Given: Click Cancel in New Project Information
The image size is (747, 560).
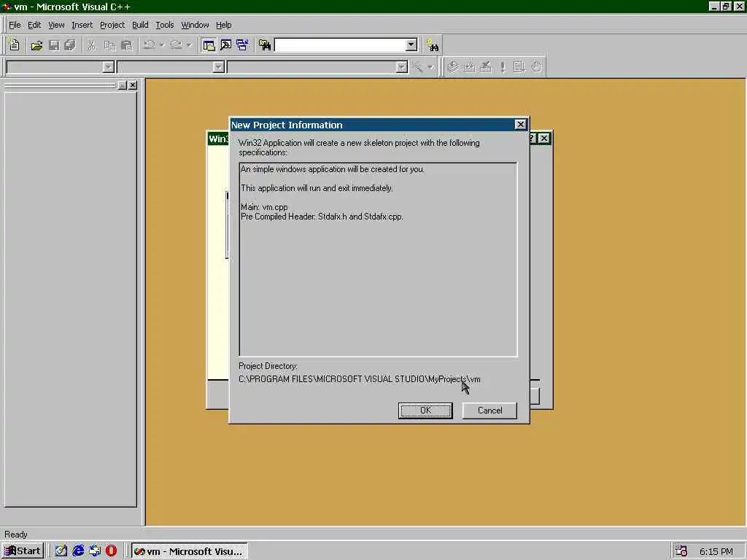Looking at the screenshot, I should click(489, 411).
